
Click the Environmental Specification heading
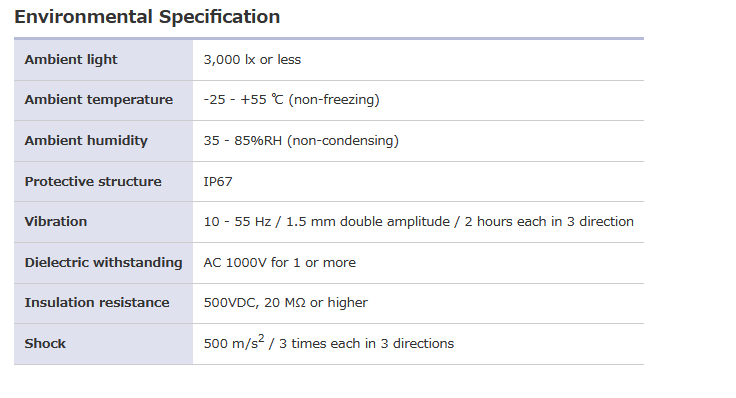(x=147, y=17)
